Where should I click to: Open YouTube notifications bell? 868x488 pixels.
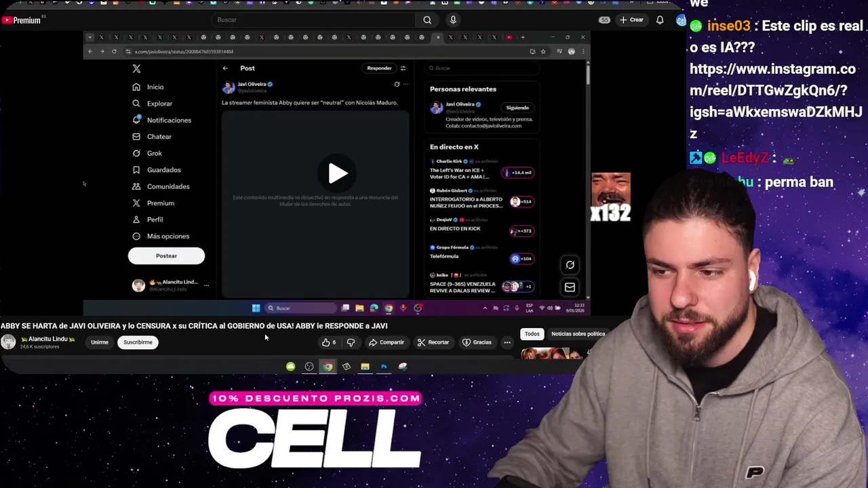click(660, 20)
